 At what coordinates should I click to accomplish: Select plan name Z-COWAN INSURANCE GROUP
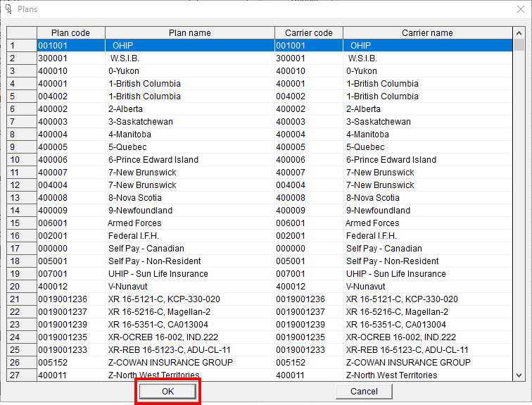[x=190, y=363]
